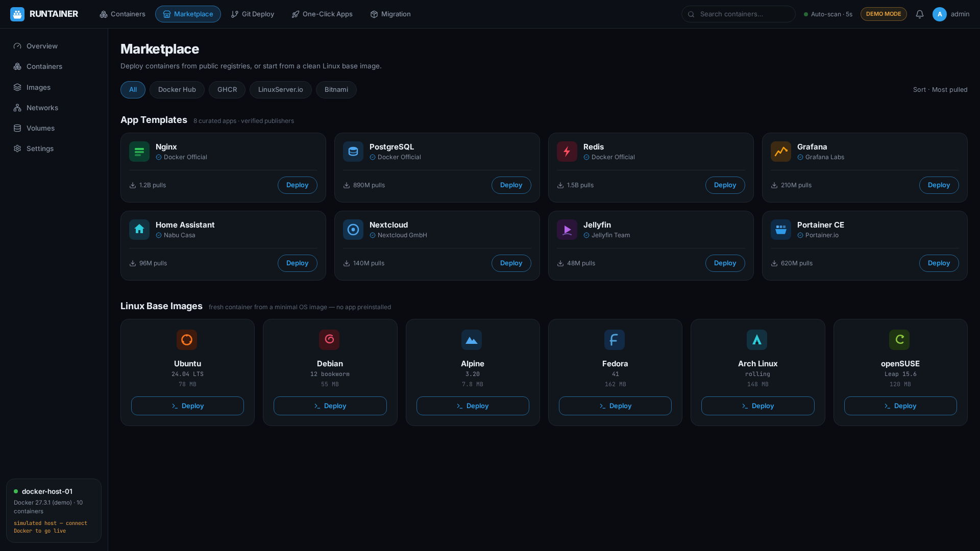The height and width of the screenshot is (551, 980).
Task: Click the Portainer CE icon
Action: point(781,230)
